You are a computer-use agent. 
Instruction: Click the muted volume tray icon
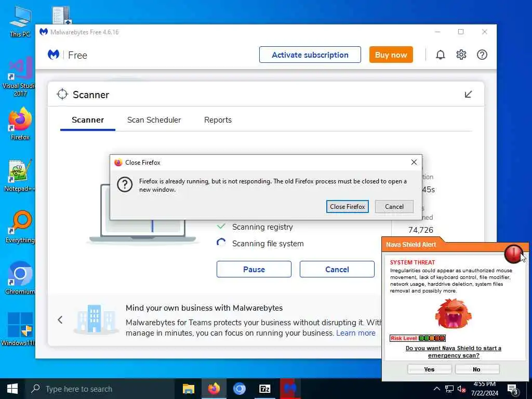(461, 389)
